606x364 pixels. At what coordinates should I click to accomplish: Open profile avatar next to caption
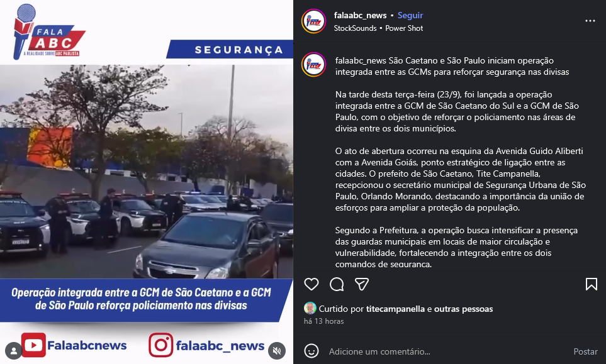(x=313, y=65)
